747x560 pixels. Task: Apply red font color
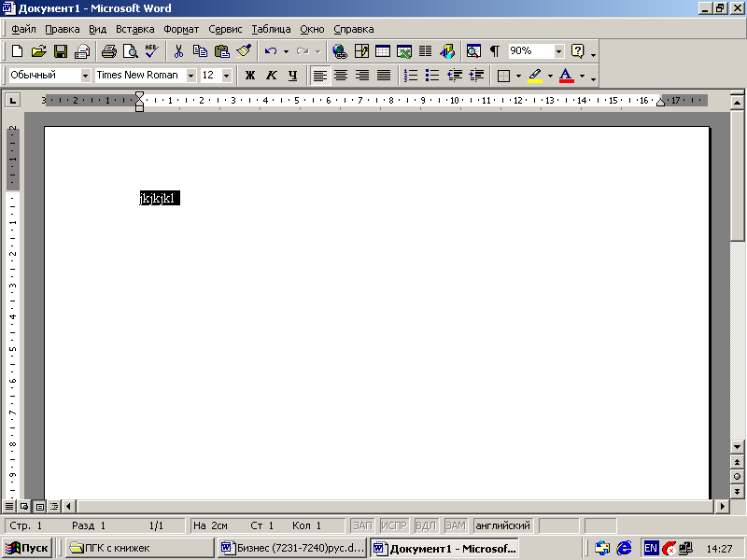coord(566,76)
